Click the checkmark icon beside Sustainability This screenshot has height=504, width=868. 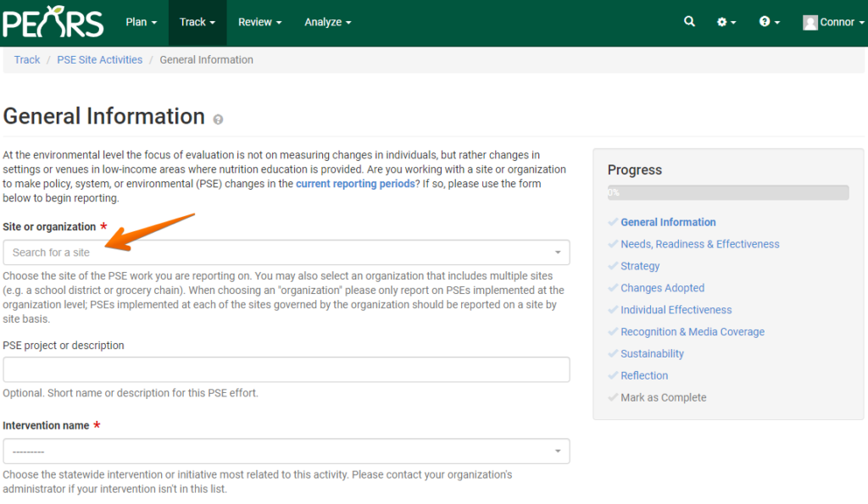(x=613, y=353)
